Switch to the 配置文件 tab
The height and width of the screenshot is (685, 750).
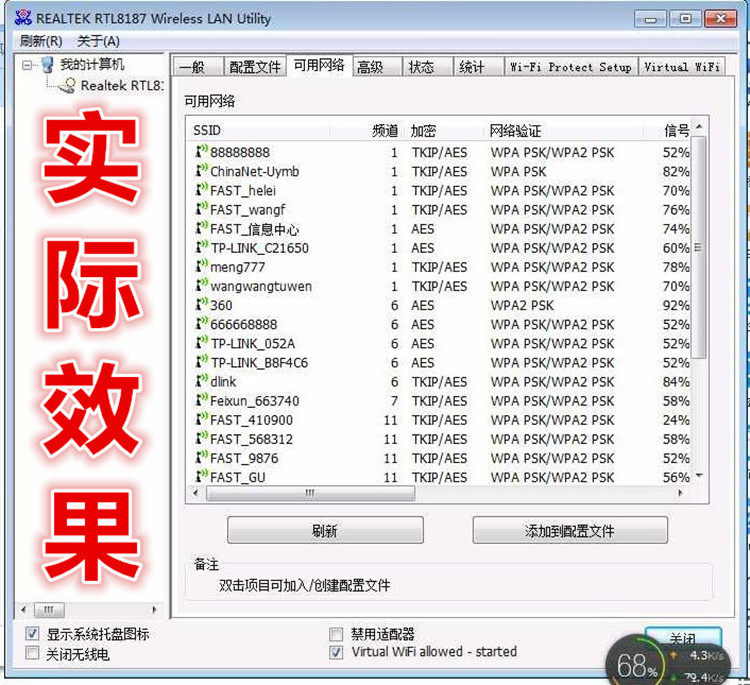point(255,66)
